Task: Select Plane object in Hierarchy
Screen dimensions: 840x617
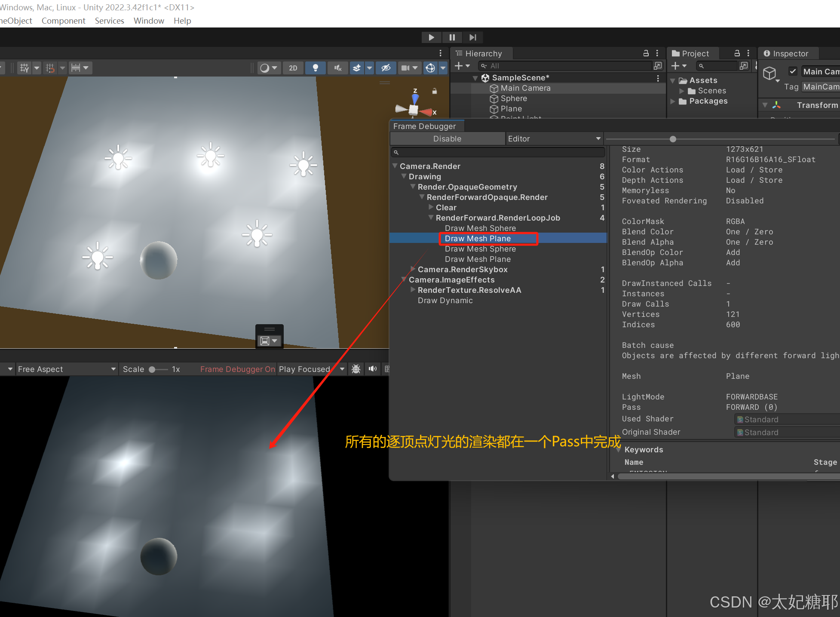Action: [511, 109]
